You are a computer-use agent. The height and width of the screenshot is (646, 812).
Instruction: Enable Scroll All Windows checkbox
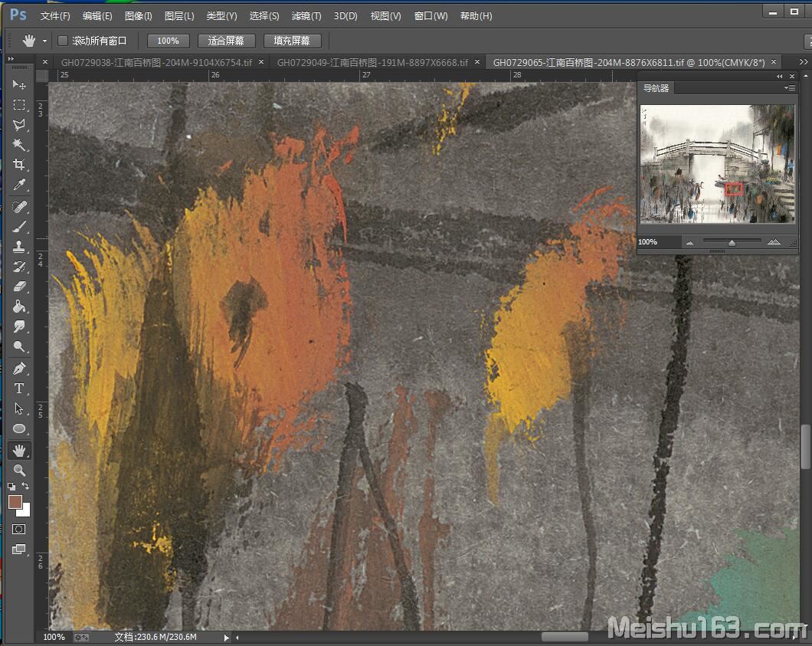tap(63, 41)
